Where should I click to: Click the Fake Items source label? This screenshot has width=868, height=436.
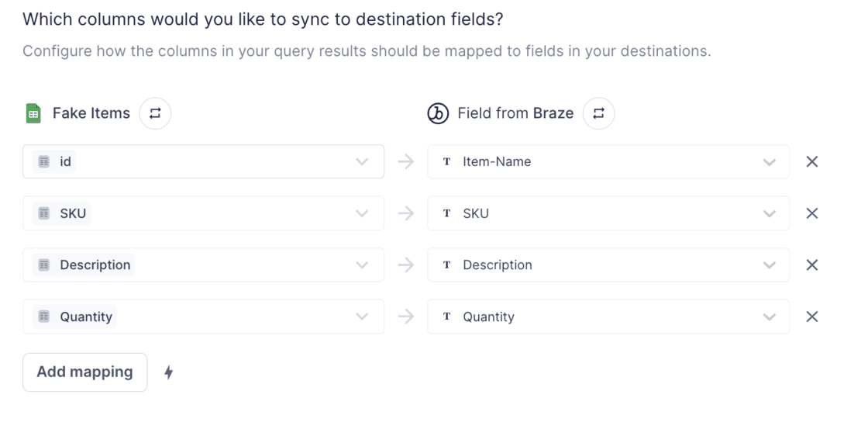91,113
